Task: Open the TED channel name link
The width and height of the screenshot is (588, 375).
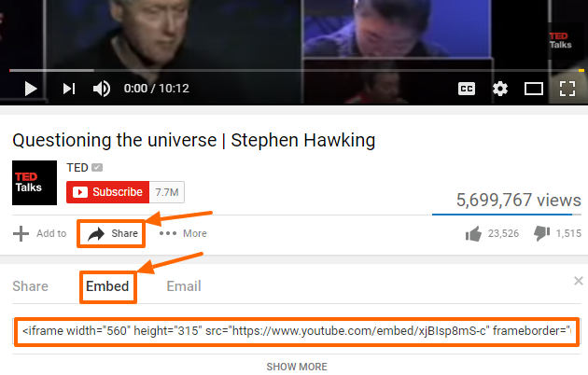Action: [77, 168]
